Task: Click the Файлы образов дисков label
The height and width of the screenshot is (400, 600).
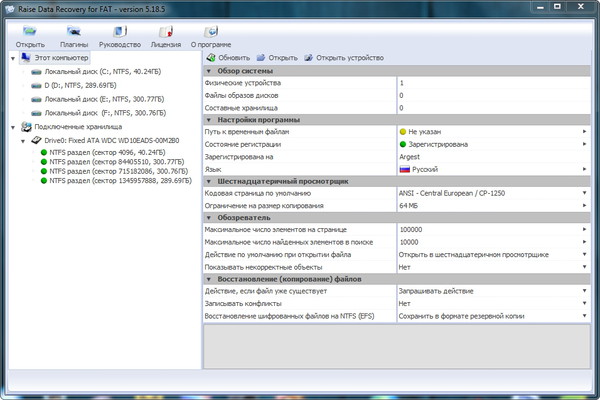Action: click(241, 96)
